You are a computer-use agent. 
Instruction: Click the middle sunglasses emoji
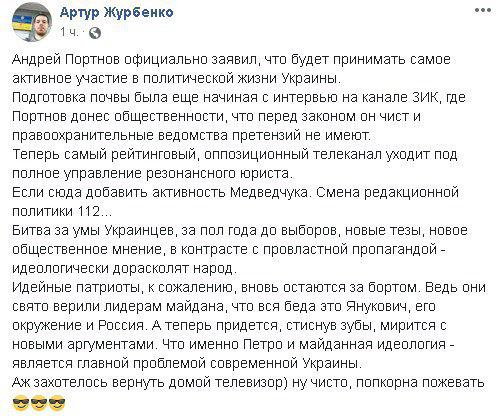[x=39, y=403]
